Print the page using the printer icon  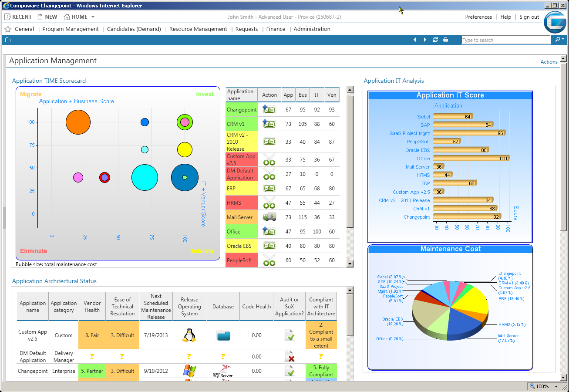(445, 40)
